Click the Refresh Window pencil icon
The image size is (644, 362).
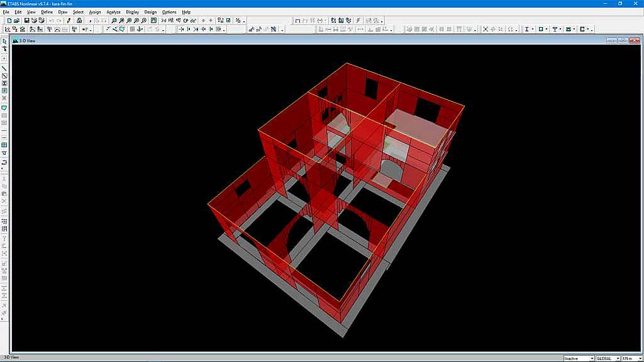click(69, 20)
